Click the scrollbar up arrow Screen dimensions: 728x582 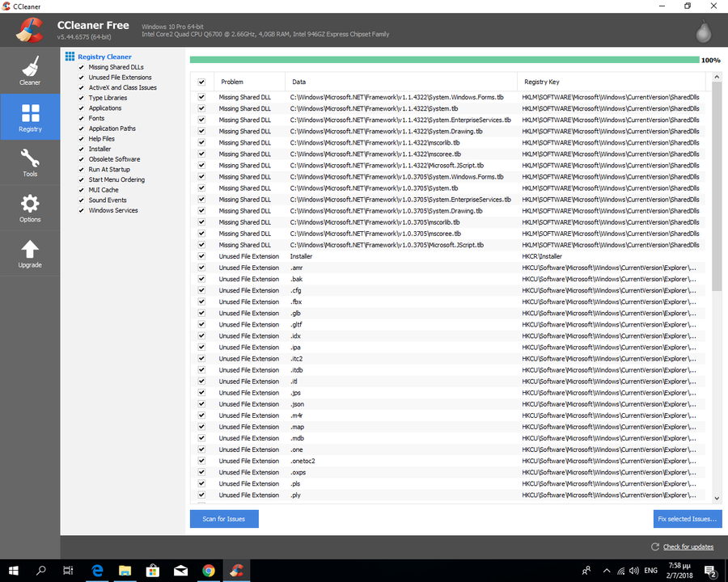click(x=717, y=77)
